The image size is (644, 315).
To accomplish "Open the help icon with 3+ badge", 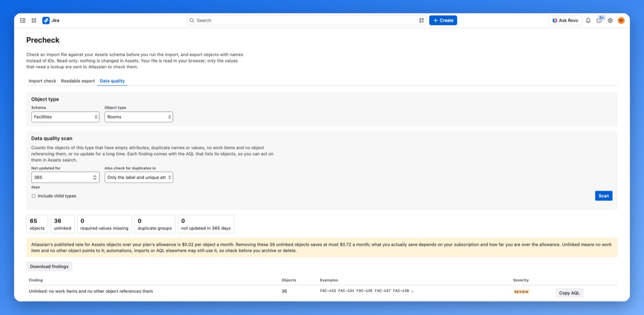I will click(x=599, y=20).
